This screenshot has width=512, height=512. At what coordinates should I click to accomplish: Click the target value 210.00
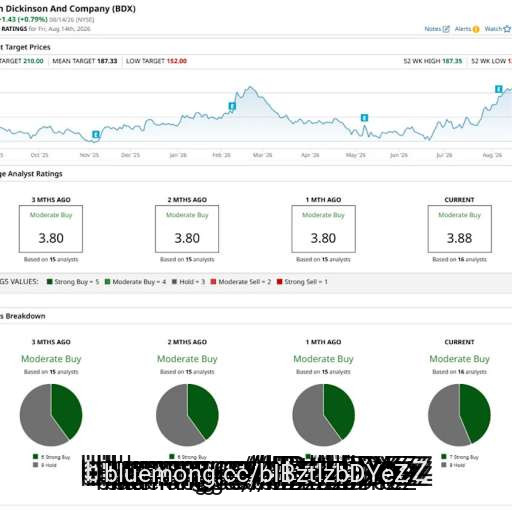pos(34,61)
